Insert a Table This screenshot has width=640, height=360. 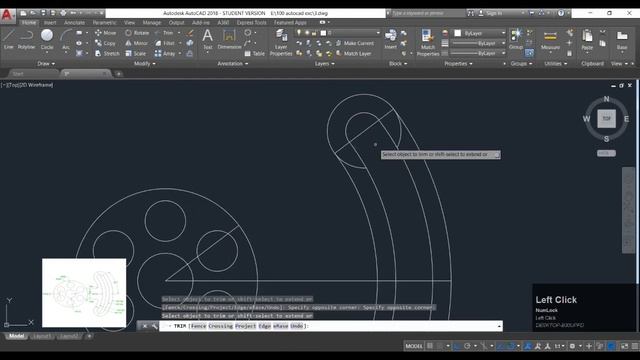[x=255, y=53]
